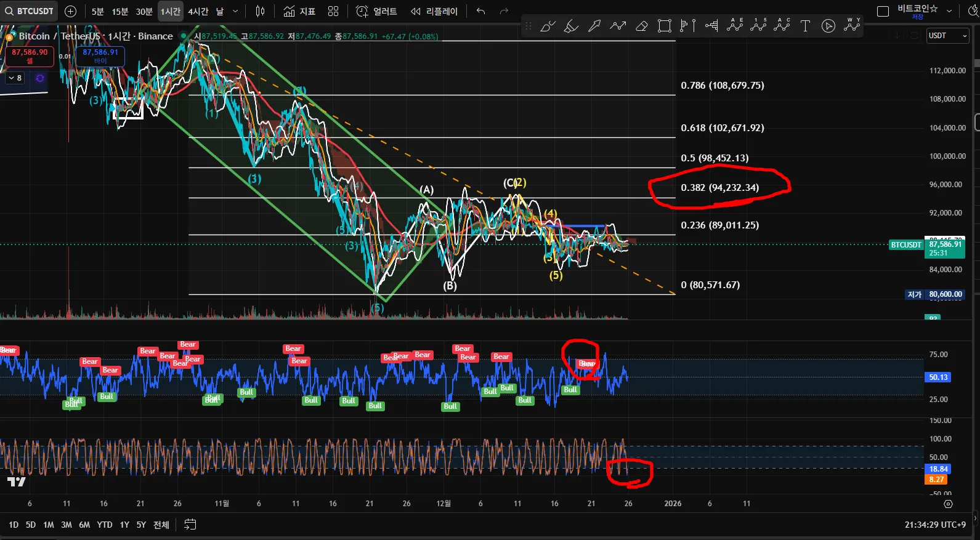
Task: Toggle the fullscreen square checkbox near 비트코인
Action: [x=883, y=11]
